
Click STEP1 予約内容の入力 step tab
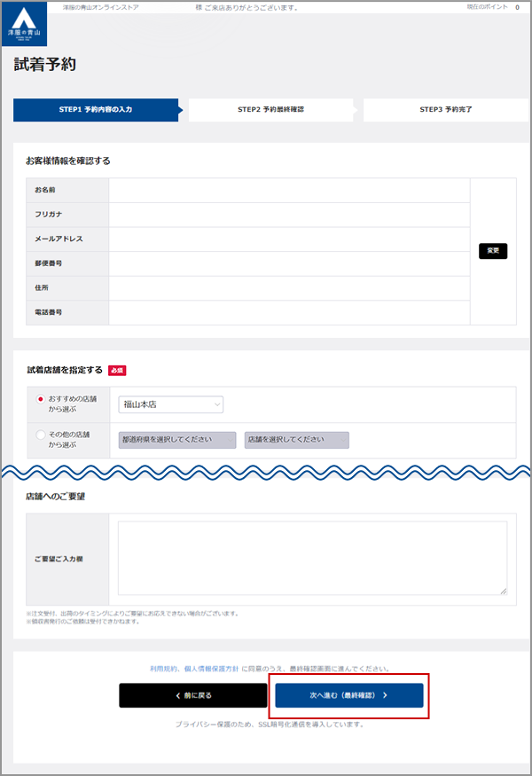[x=95, y=110]
